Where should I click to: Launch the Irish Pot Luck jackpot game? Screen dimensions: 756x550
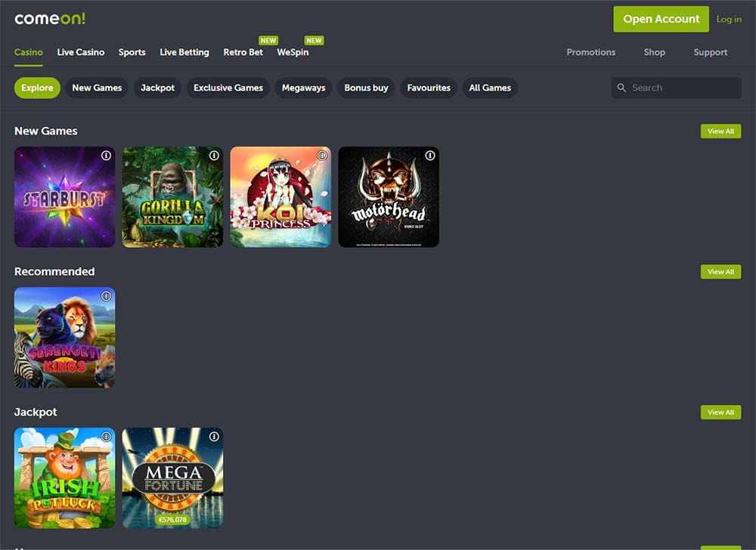coord(64,478)
